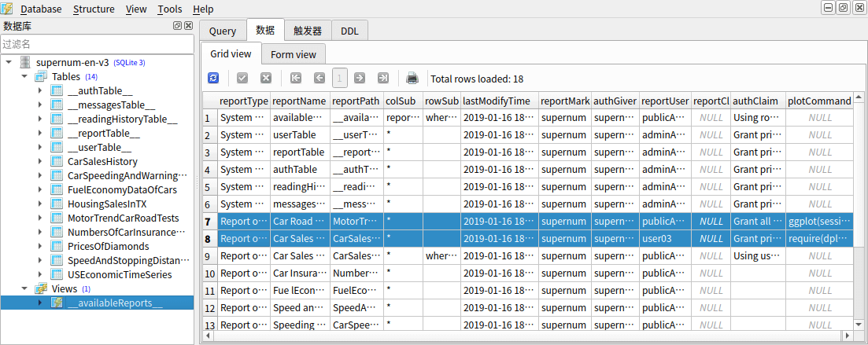Undock the database panel
The height and width of the screenshot is (345, 868).
(x=177, y=25)
